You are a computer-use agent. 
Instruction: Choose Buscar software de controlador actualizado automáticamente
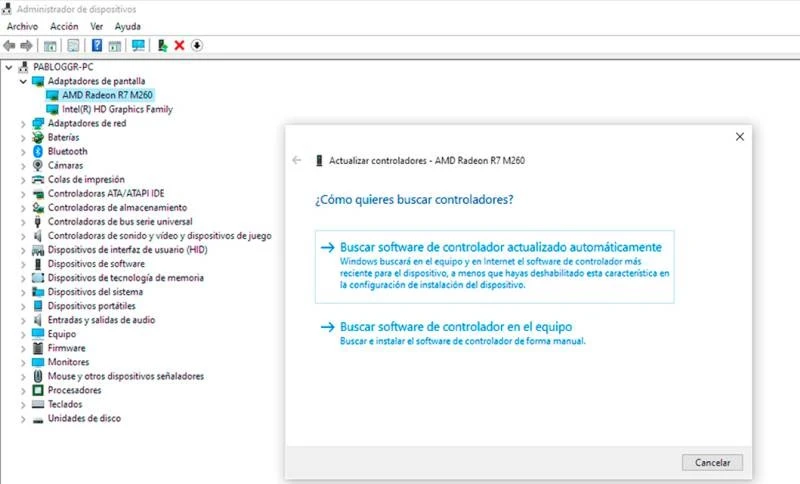tap(494, 267)
